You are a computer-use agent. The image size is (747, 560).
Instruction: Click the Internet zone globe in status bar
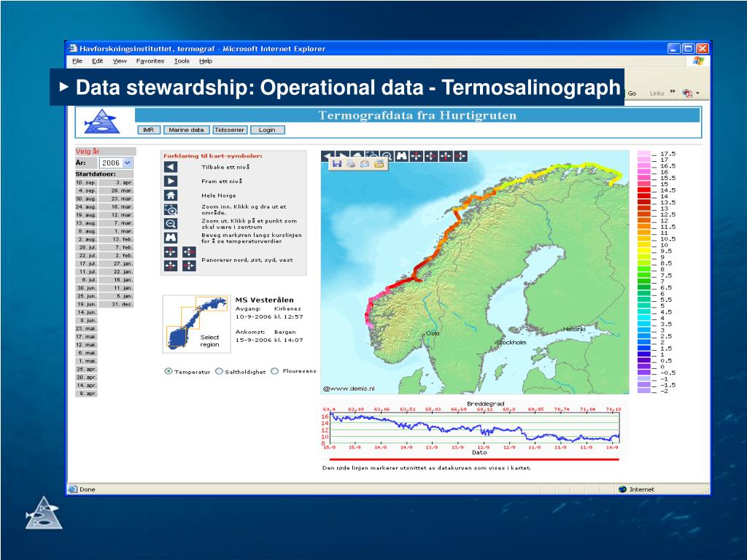pyautogui.click(x=622, y=489)
